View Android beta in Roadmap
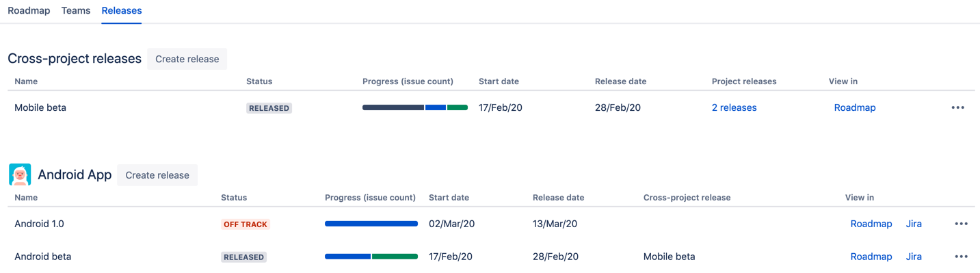This screenshot has height=273, width=980. pyautogui.click(x=871, y=257)
